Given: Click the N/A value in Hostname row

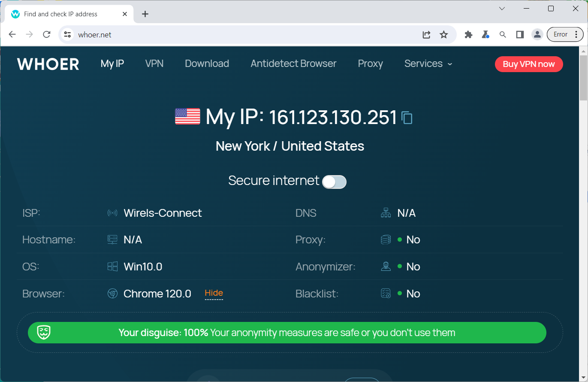Looking at the screenshot, I should (133, 240).
